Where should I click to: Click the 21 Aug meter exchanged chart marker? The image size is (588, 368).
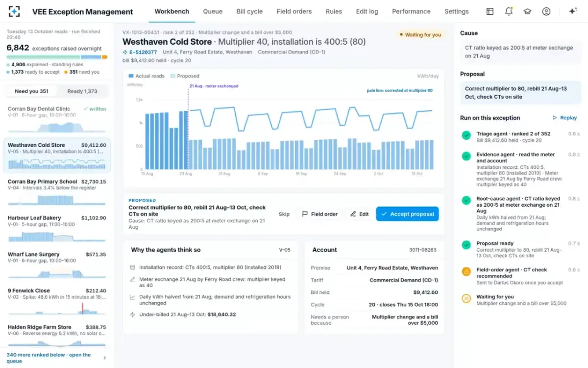tap(214, 86)
